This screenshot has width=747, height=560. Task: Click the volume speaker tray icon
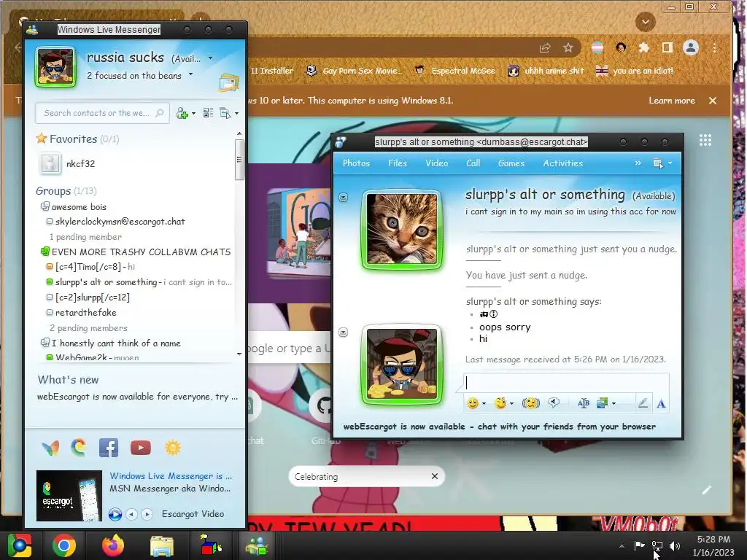click(675, 545)
